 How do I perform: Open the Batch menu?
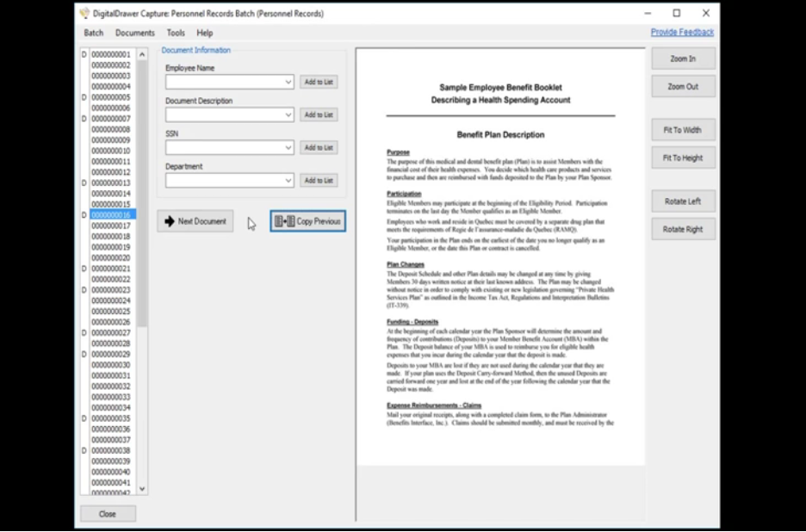coord(93,33)
